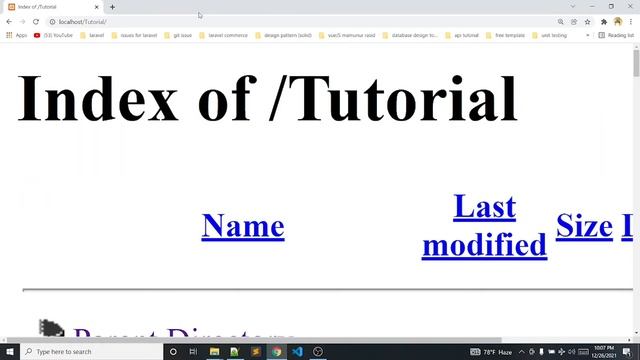Open Task View on the taskbar

193,351
